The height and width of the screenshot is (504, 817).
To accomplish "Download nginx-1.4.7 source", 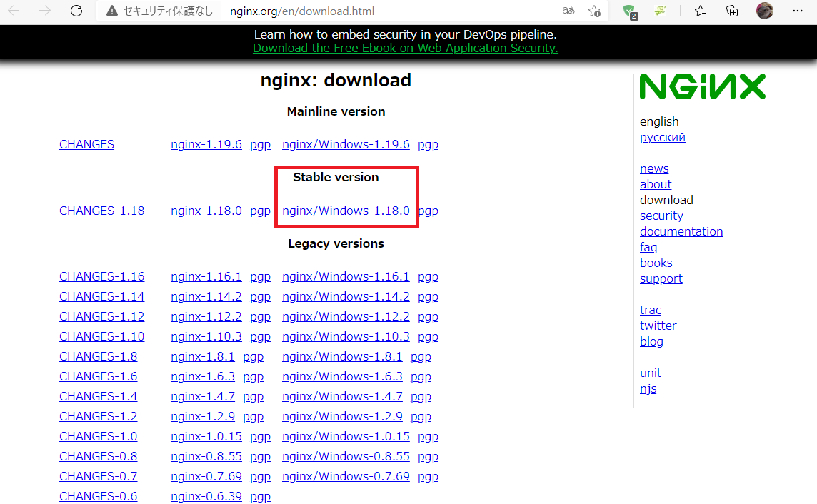I will click(203, 396).
